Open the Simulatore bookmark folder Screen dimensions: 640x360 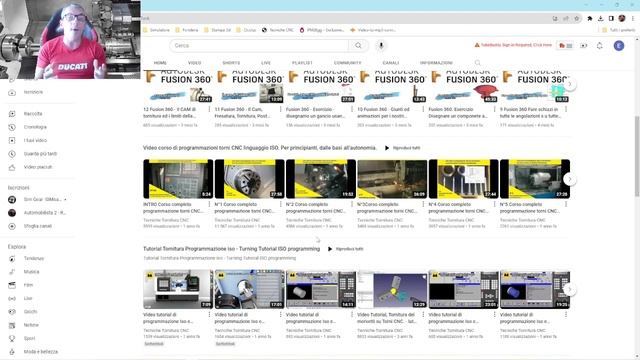[x=156, y=30]
